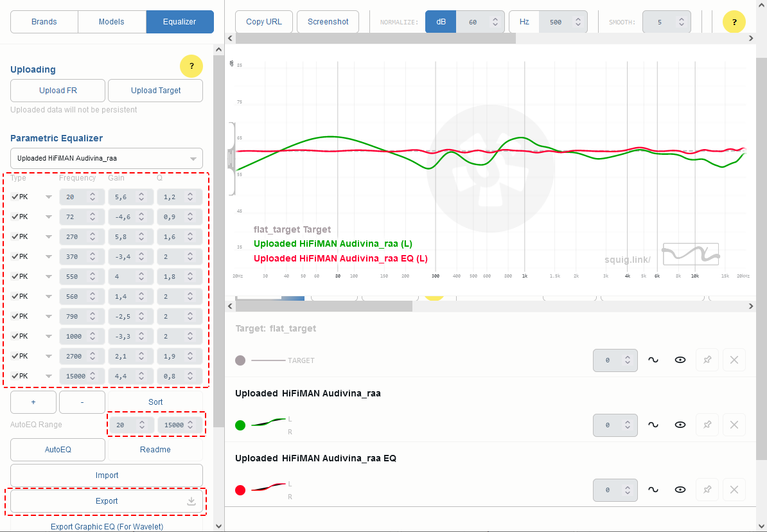Open the yellow help icon beside Uploading

[x=191, y=66]
